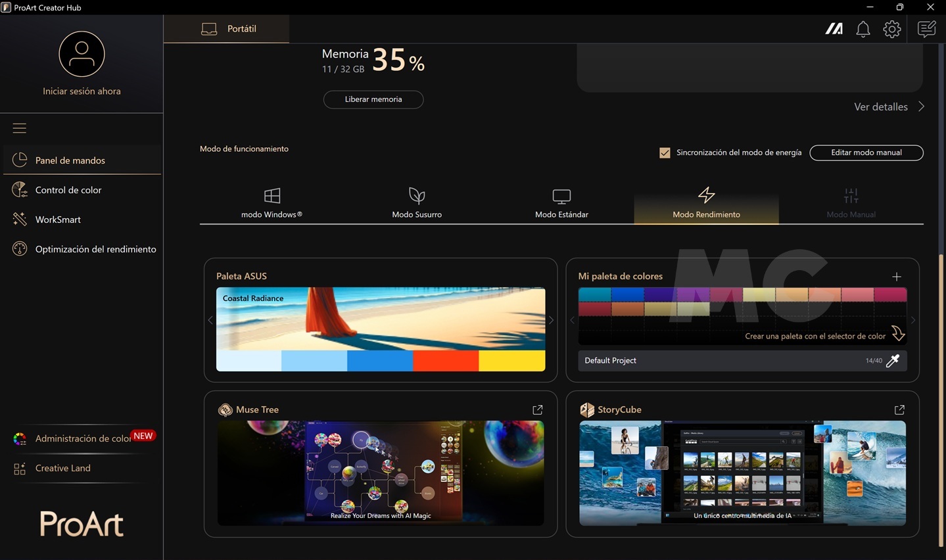The width and height of the screenshot is (946, 560).
Task: Open Control de color in the sidebar
Action: (82, 190)
